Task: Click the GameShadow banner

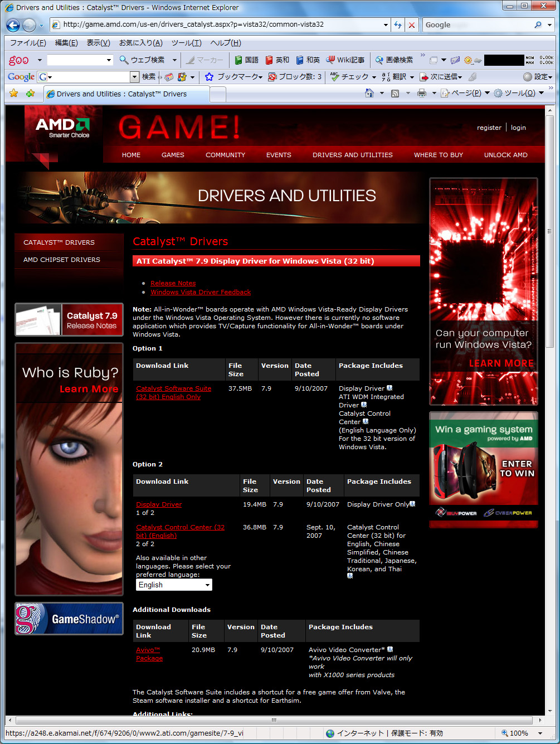Action: tap(69, 619)
